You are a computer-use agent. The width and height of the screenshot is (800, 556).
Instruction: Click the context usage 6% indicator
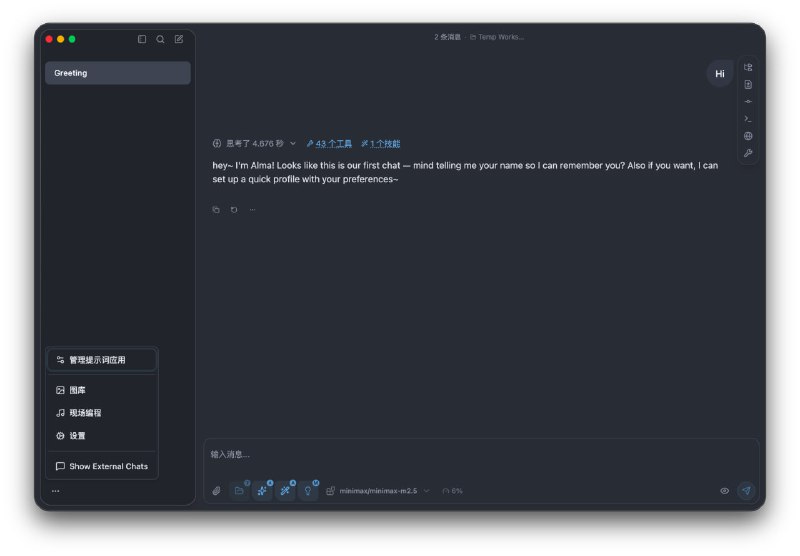click(453, 491)
